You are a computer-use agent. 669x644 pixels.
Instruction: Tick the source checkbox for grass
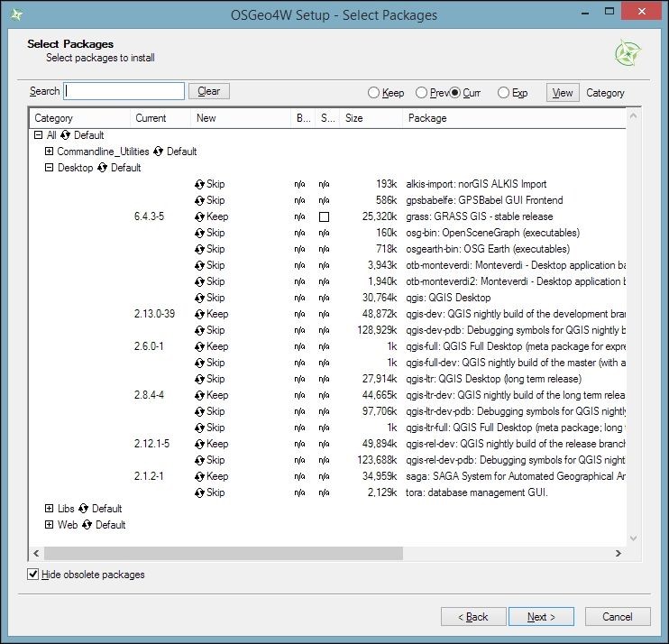click(x=324, y=217)
